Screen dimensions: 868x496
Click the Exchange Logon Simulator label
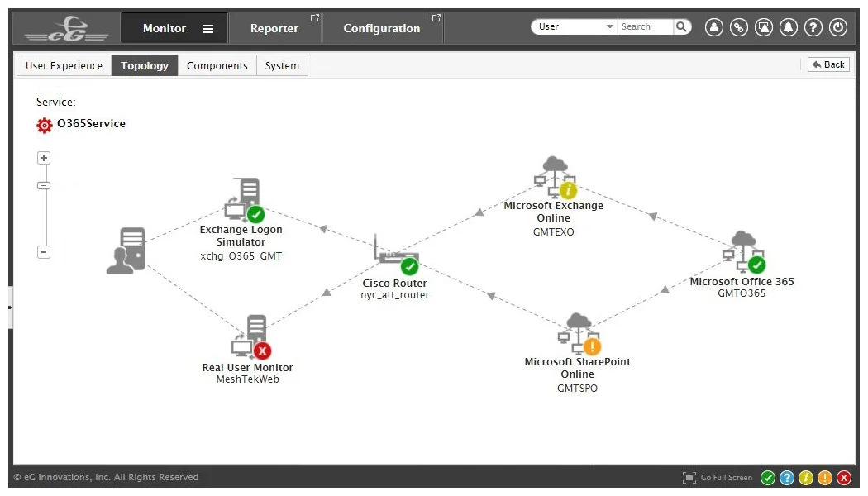click(x=241, y=236)
